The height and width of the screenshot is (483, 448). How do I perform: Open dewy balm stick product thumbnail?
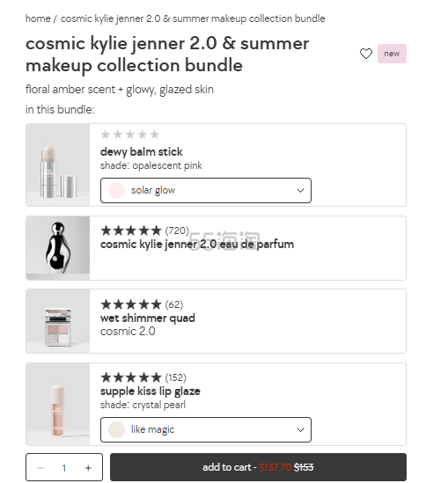(58, 165)
